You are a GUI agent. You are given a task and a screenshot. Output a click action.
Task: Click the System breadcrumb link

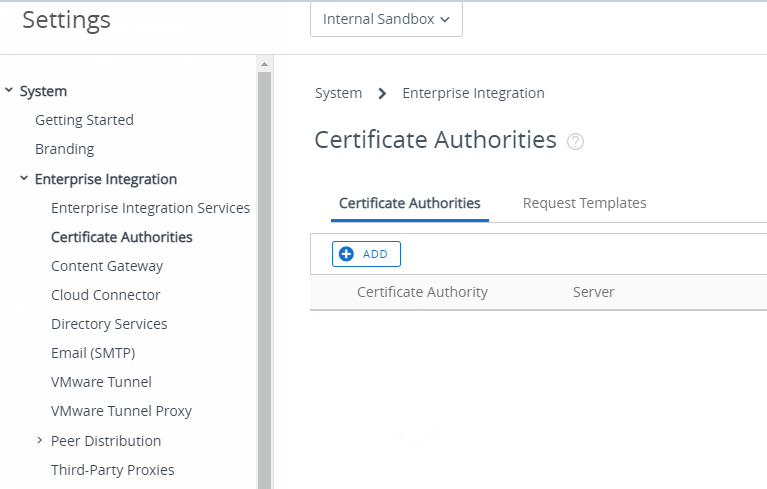338,93
